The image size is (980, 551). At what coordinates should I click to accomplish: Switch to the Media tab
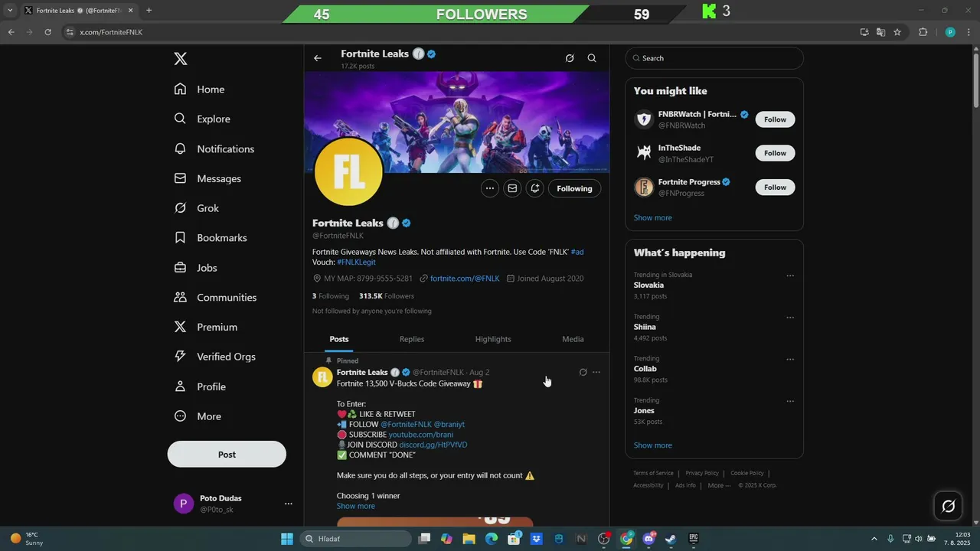click(573, 339)
